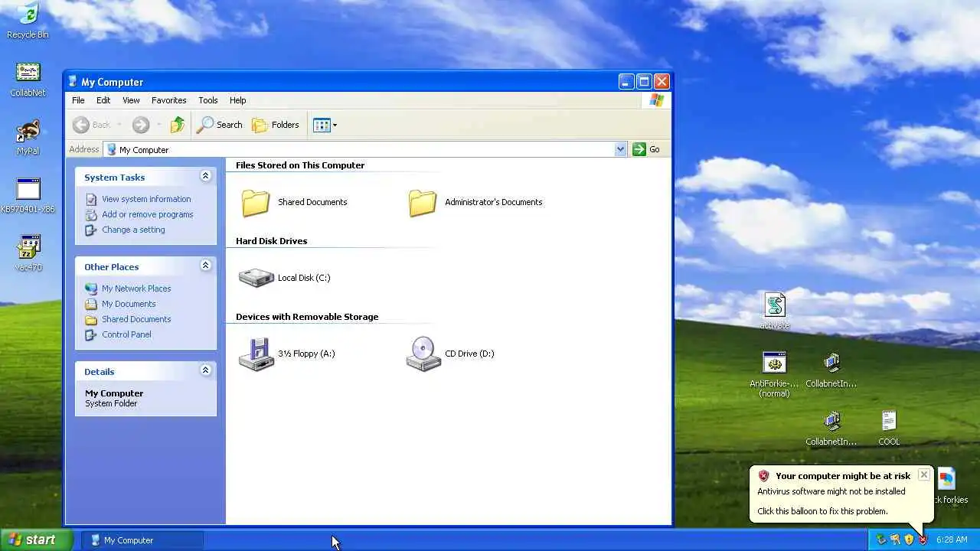
Task: Open the Back history dropdown arrow
Action: (119, 125)
